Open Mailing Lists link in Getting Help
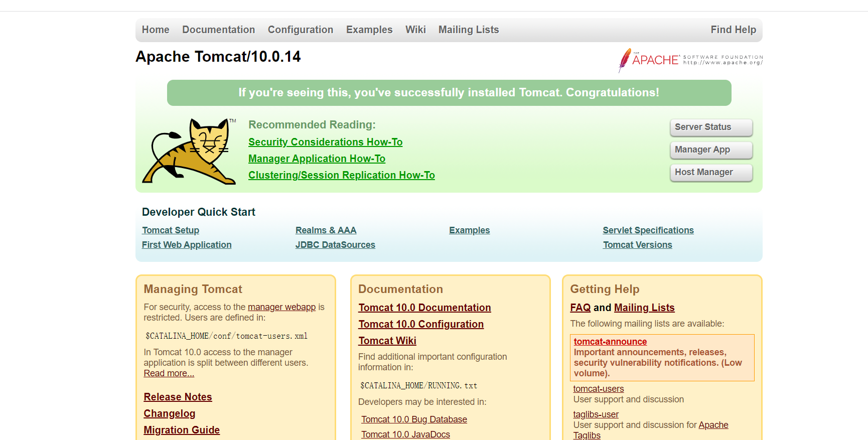This screenshot has height=440, width=868. 644,308
